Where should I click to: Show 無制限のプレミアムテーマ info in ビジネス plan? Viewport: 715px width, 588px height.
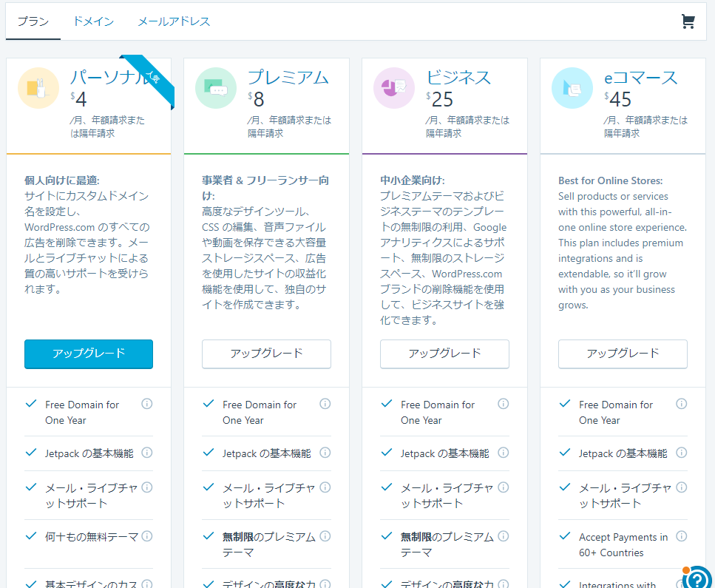[504, 536]
